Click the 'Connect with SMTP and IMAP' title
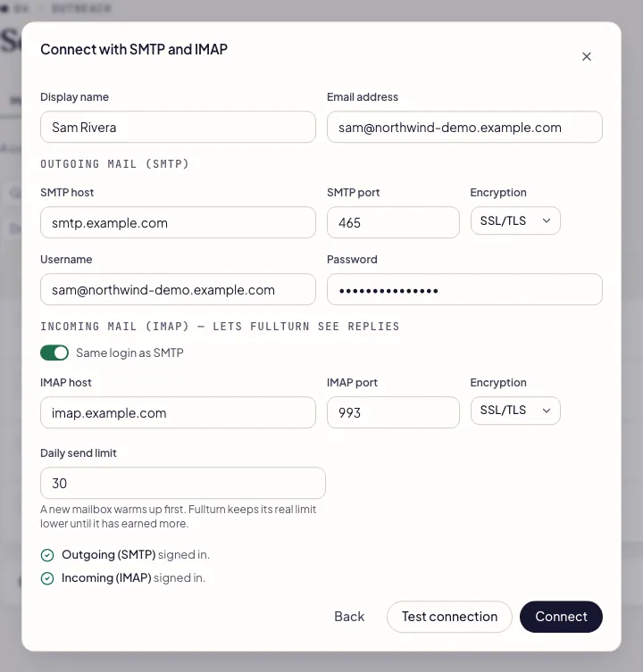 coord(134,49)
